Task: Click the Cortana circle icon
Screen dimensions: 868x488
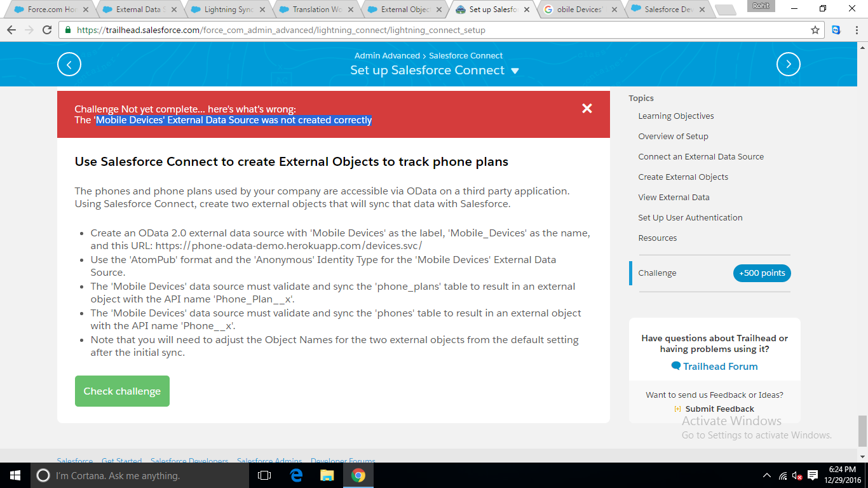Action: (x=43, y=475)
